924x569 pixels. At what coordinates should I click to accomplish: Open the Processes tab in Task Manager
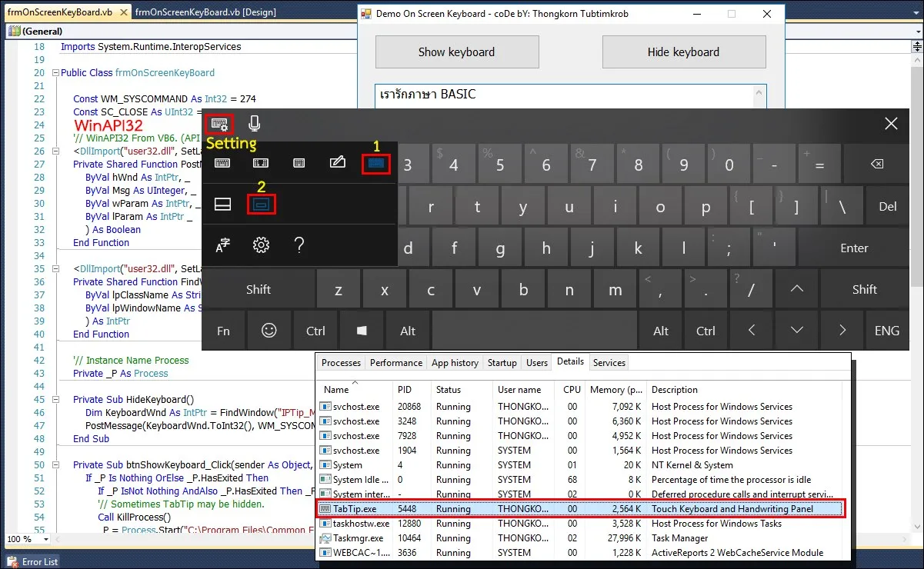pos(341,363)
